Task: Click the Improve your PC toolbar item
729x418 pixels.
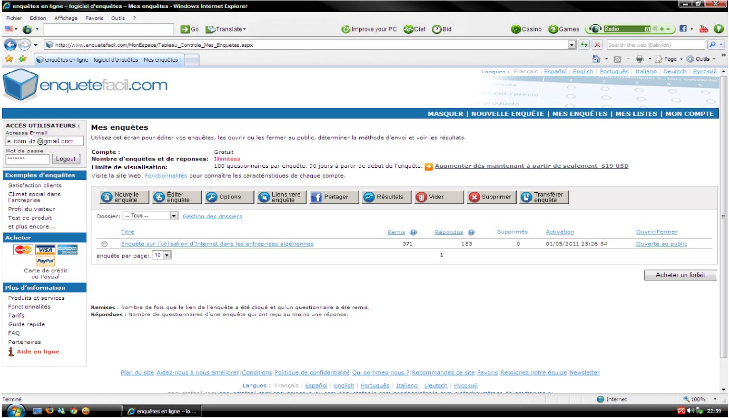Action: click(x=369, y=29)
